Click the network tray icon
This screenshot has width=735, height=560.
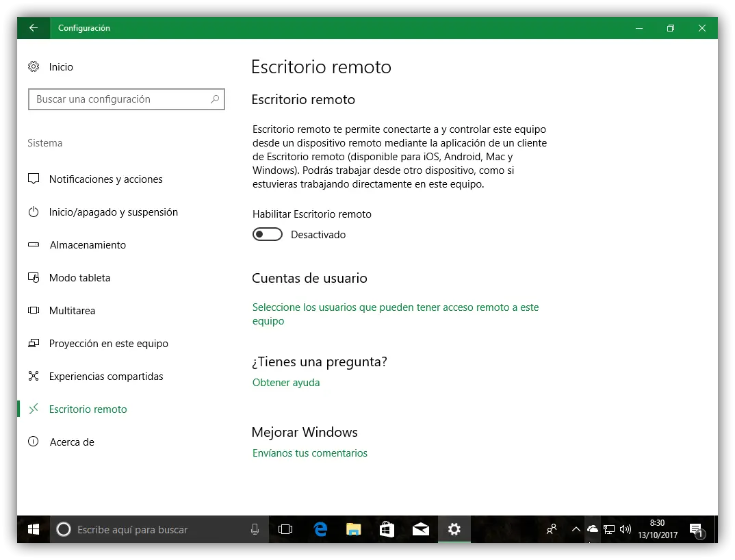point(609,529)
